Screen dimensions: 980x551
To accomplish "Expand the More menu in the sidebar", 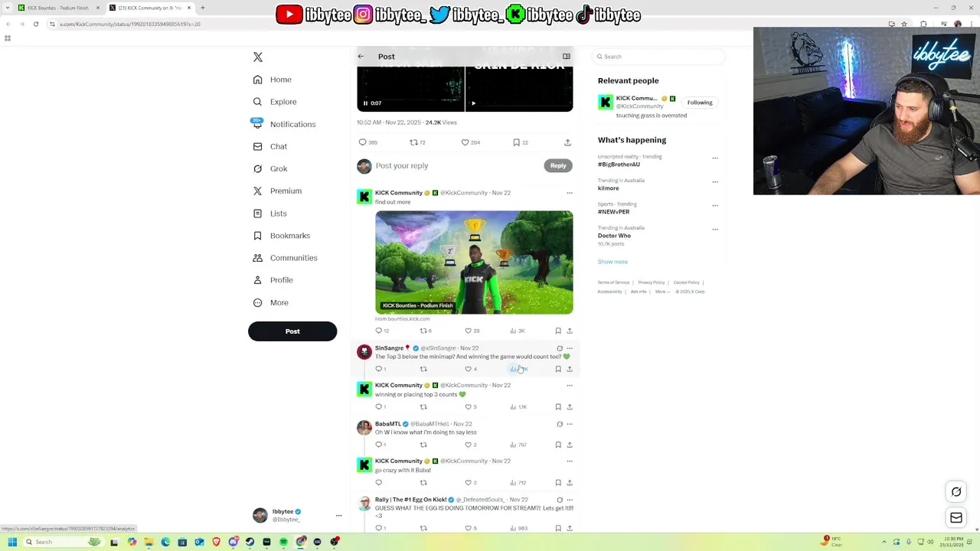I will coord(270,302).
